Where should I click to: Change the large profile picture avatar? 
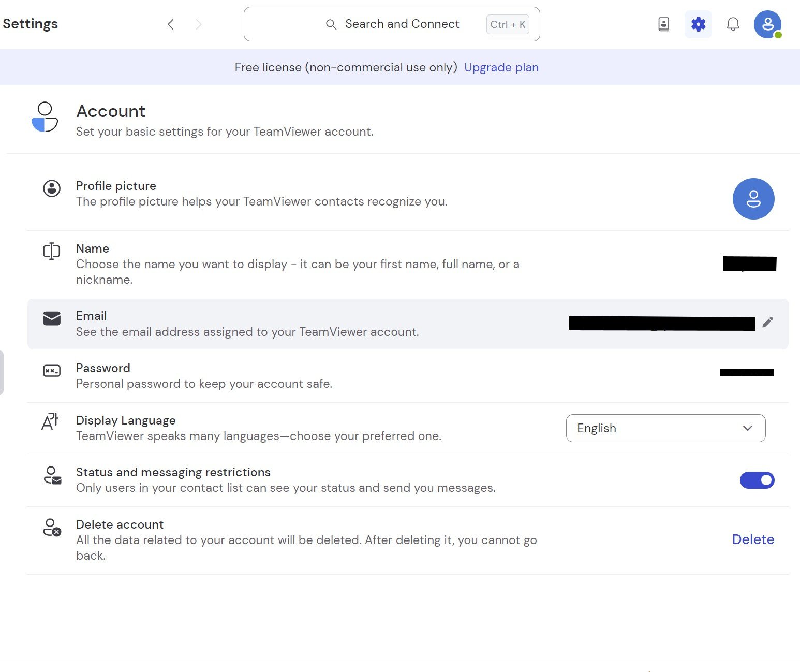(753, 199)
